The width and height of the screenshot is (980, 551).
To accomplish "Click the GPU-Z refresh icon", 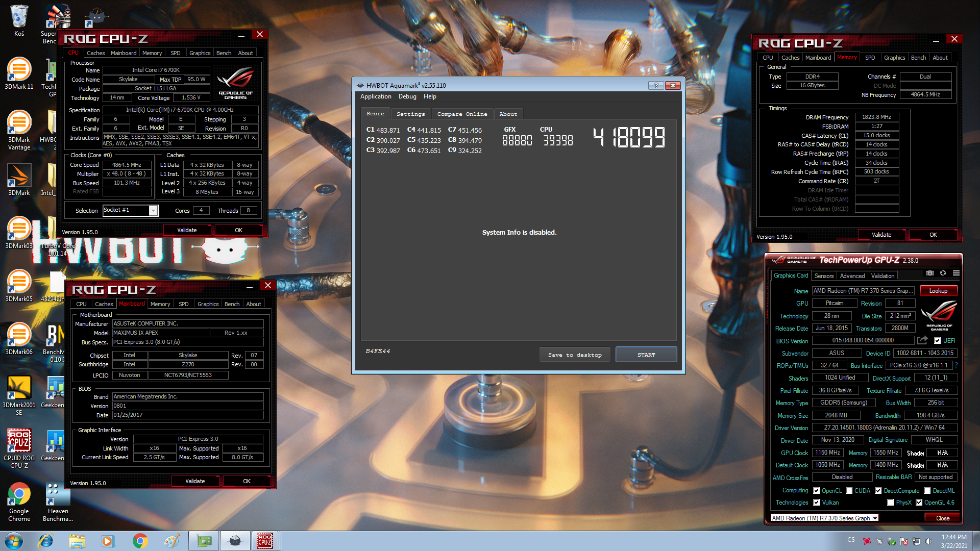I will pos(943,273).
